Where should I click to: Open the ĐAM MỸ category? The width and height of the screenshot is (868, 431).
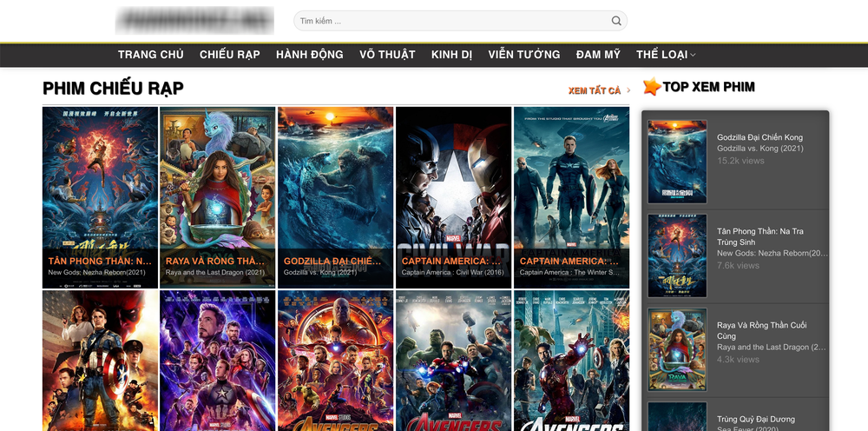tap(598, 54)
